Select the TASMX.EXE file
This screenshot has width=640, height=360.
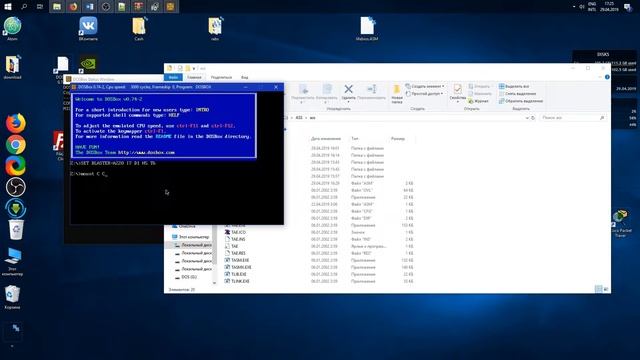[238, 267]
